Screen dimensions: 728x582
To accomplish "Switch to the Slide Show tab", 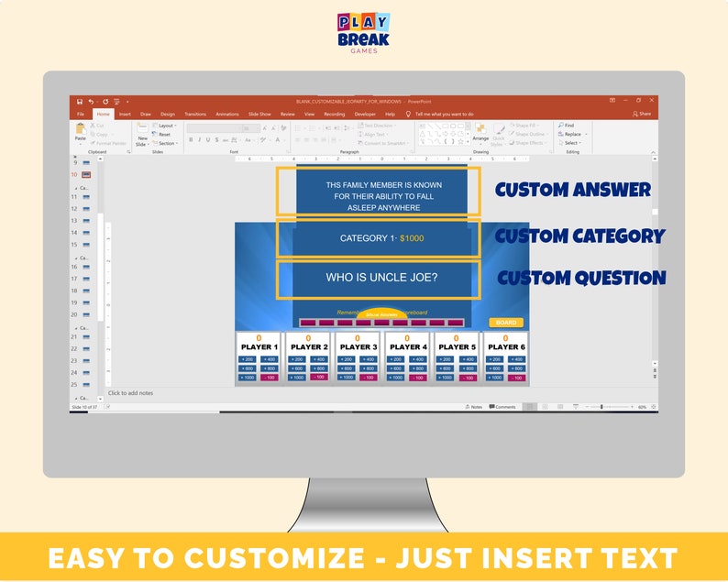I will (x=259, y=115).
